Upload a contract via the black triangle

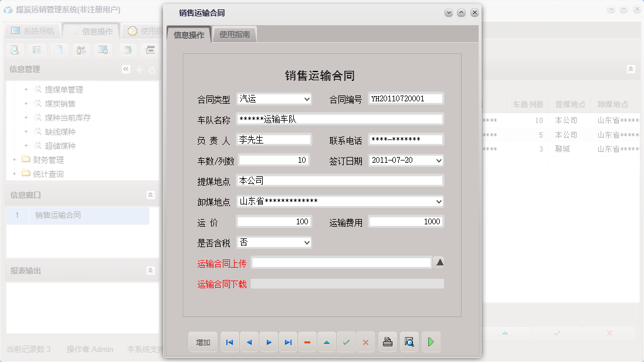pyautogui.click(x=440, y=262)
